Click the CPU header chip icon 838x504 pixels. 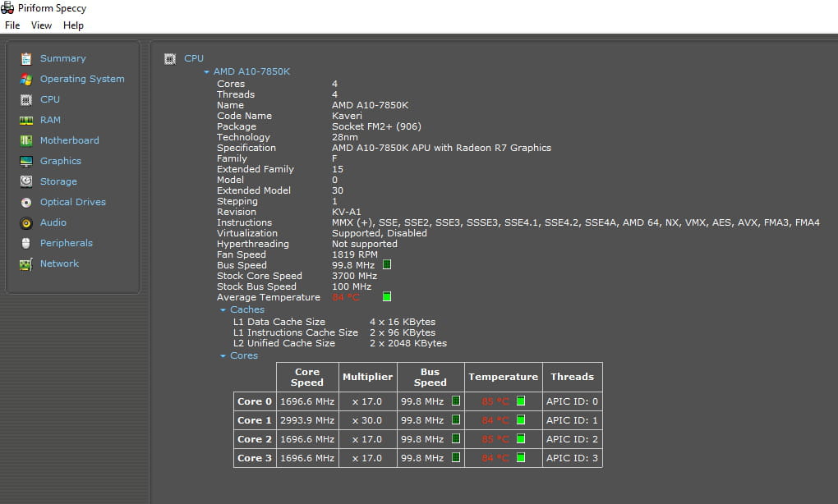pyautogui.click(x=170, y=59)
